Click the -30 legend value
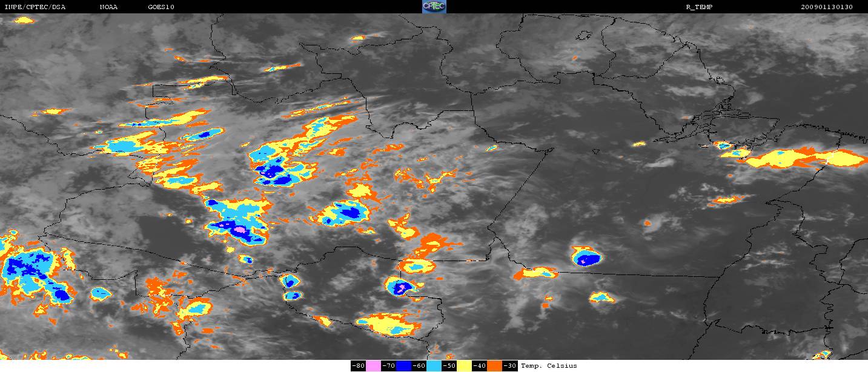Viewport: 868px width, 372px height. click(x=509, y=366)
